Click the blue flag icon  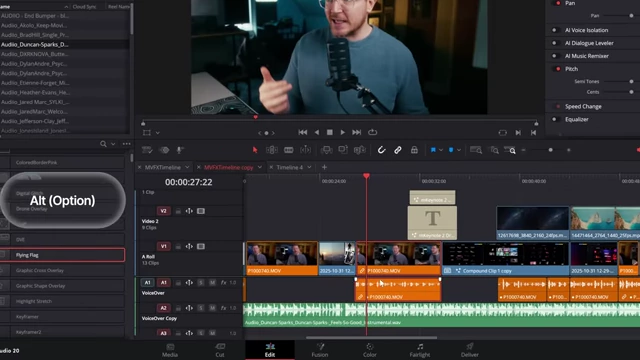tap(433, 150)
